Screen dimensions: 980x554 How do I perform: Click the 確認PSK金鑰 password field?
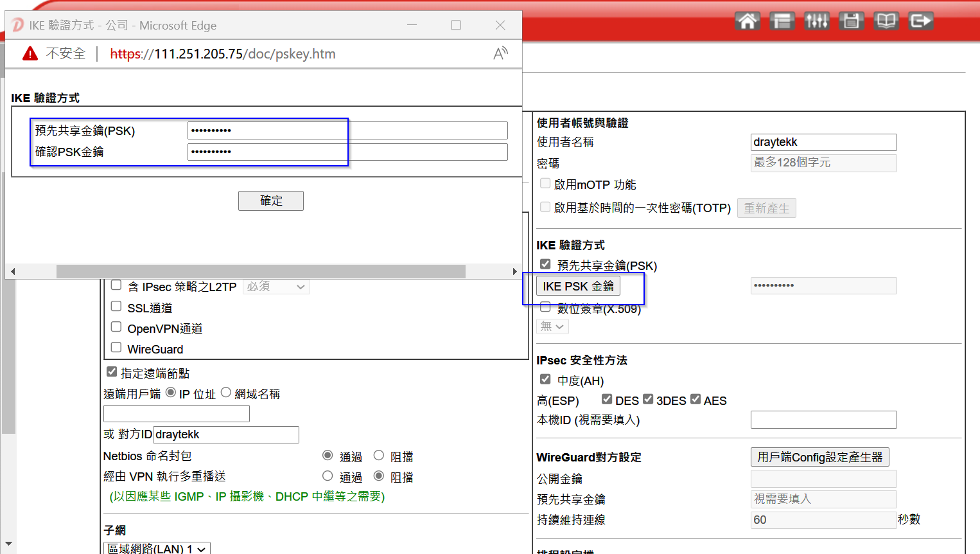(x=347, y=152)
